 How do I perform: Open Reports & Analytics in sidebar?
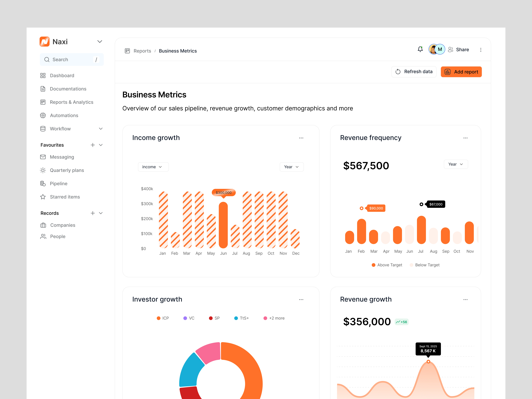(x=71, y=102)
